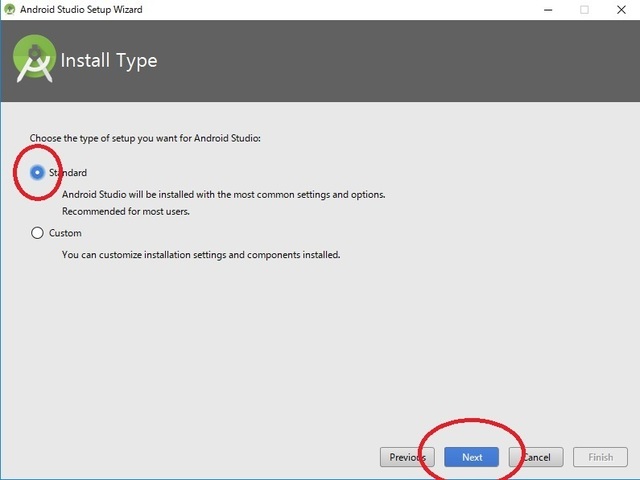
Task: Click the Next button
Action: click(x=471, y=457)
